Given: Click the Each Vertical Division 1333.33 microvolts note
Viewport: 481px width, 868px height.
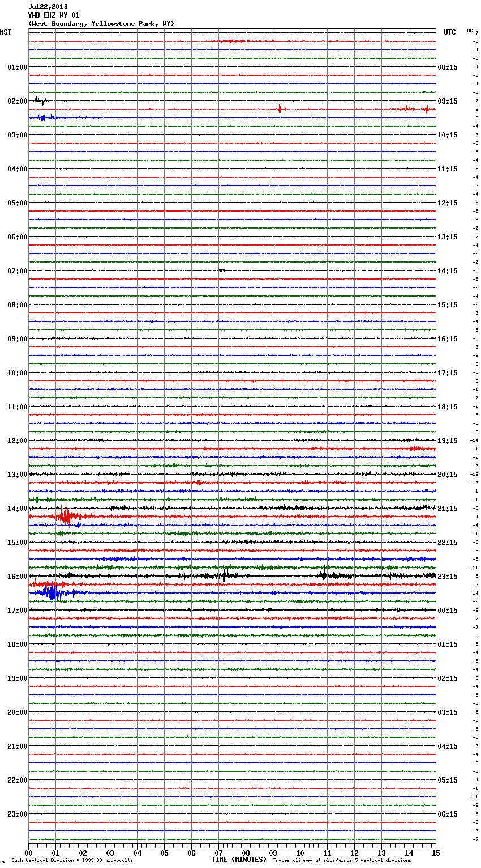Looking at the screenshot, I should click(72, 860).
